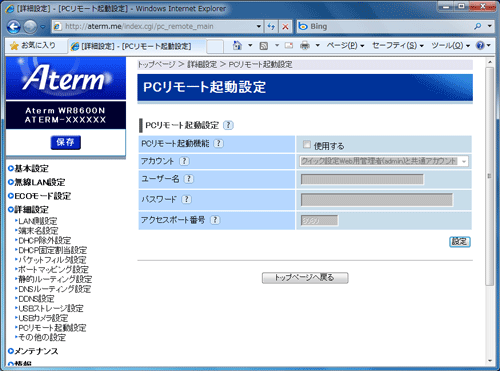500x371 pixels.
Task: Open the feeds dropdown arrow
Action: [x=277, y=46]
